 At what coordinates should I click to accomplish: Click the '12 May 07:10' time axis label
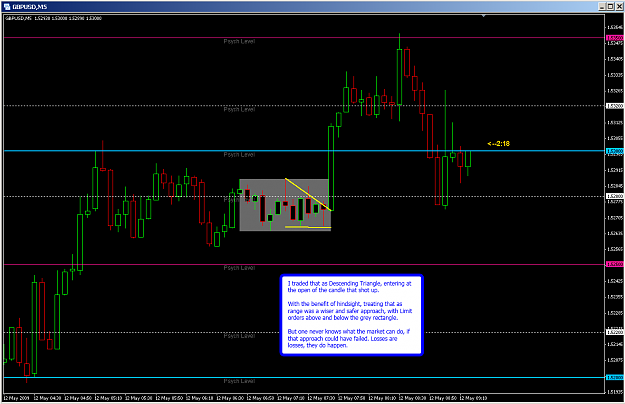(291, 398)
